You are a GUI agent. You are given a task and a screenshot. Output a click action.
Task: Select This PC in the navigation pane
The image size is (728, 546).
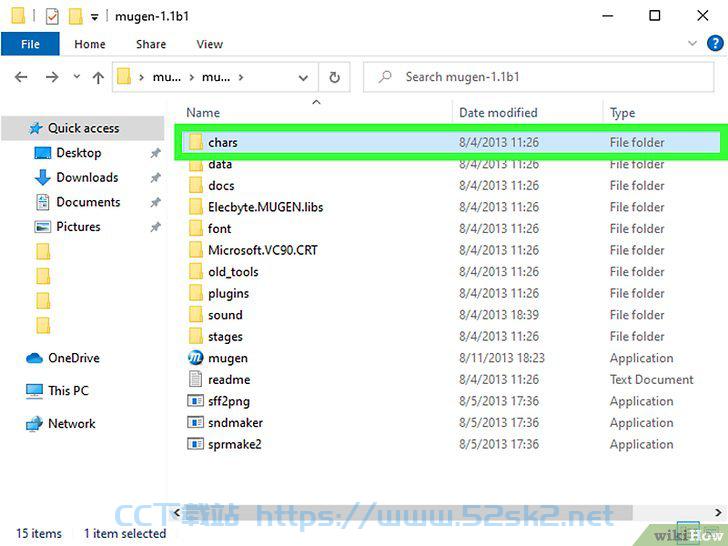tap(68, 390)
